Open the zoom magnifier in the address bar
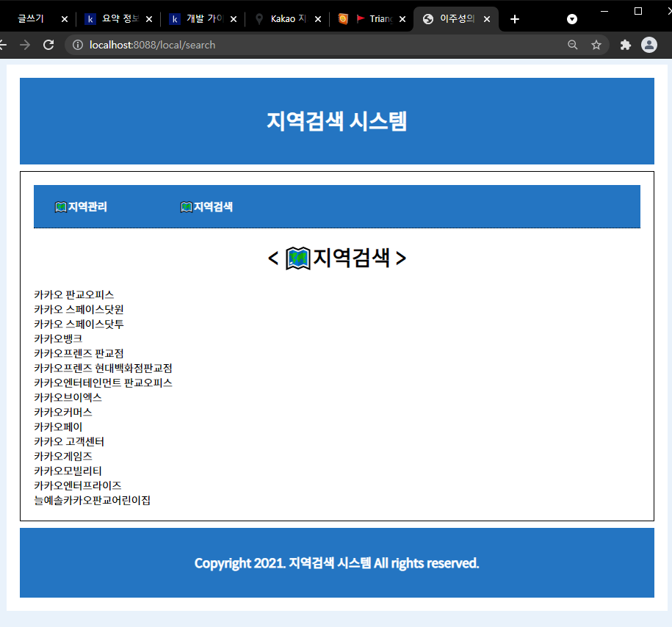This screenshot has width=672, height=627. coord(573,45)
